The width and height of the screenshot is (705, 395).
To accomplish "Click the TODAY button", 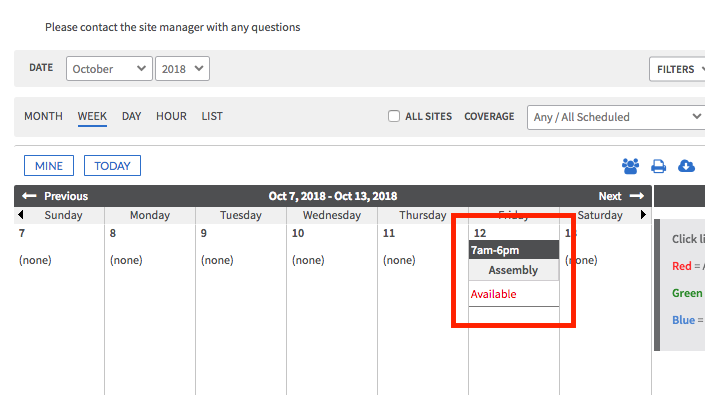I will coord(112,166).
